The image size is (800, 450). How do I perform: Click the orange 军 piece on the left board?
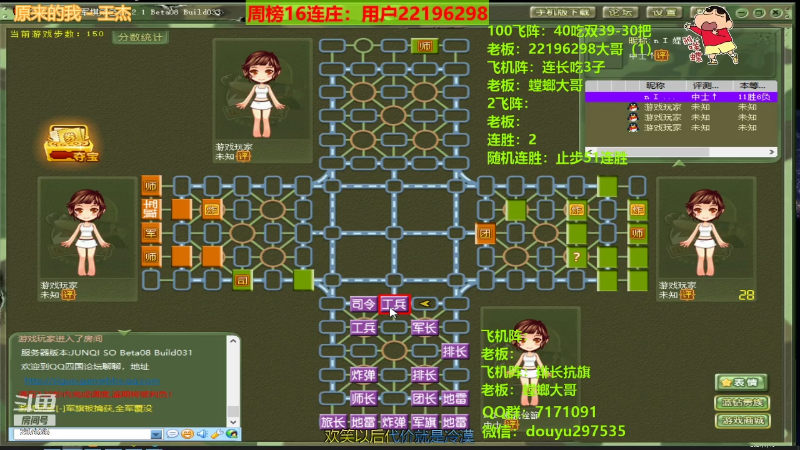151,233
